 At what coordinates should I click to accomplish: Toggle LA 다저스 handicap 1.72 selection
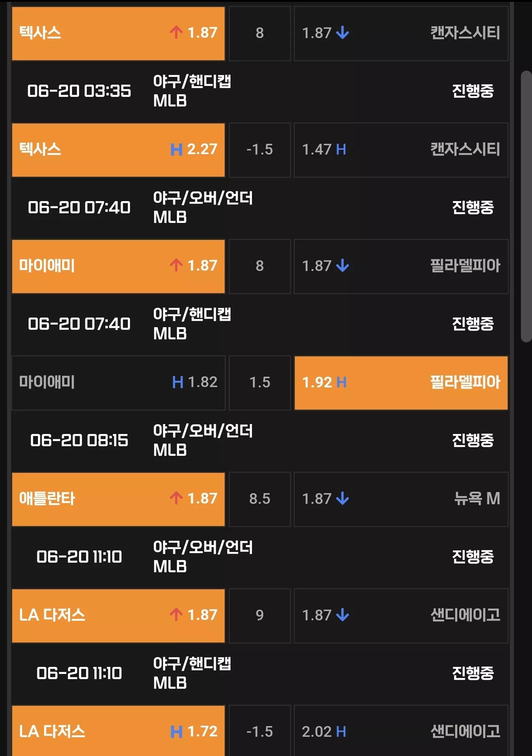(118, 731)
